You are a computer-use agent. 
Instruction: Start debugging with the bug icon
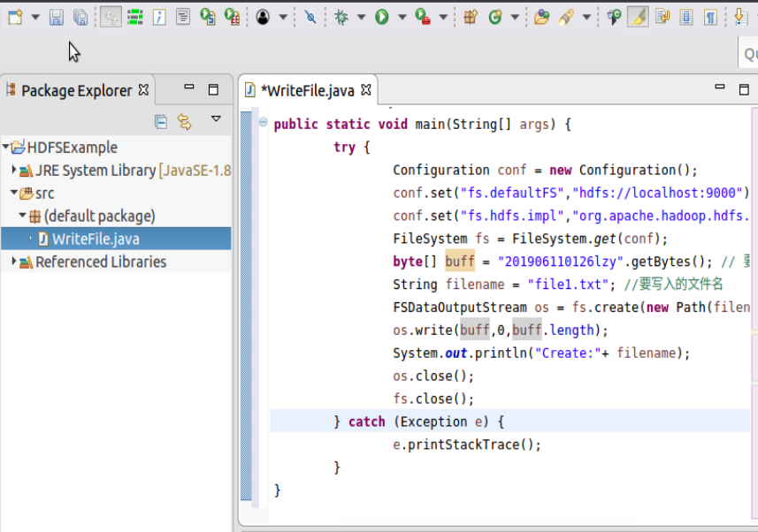341,17
